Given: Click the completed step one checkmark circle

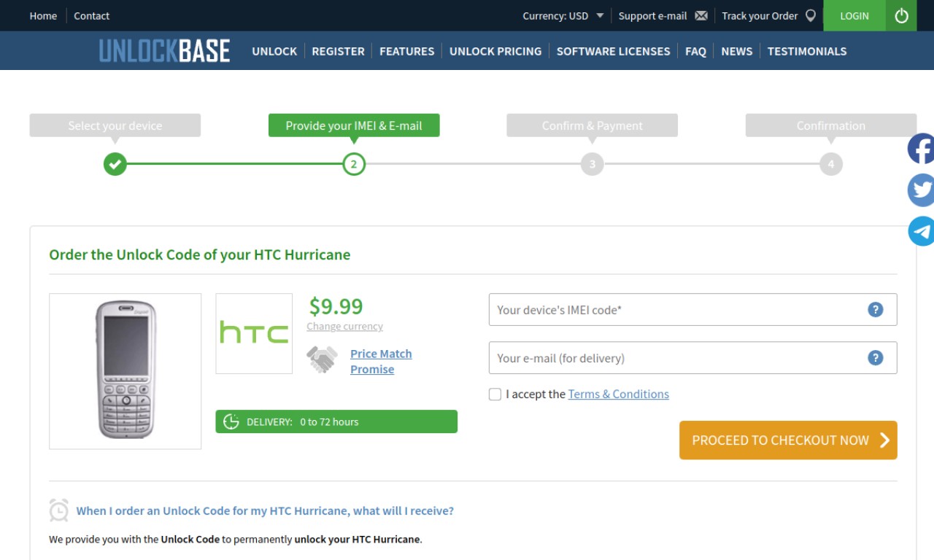Looking at the screenshot, I should pyautogui.click(x=115, y=164).
